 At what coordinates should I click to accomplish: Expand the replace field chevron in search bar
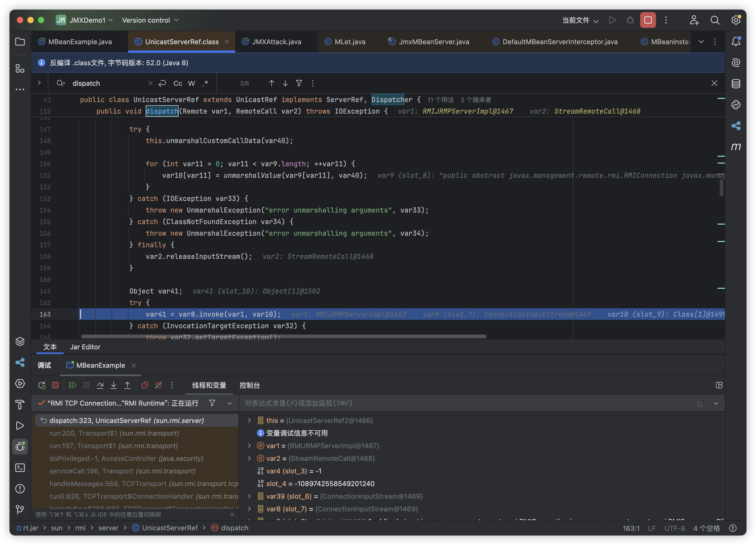[39, 83]
